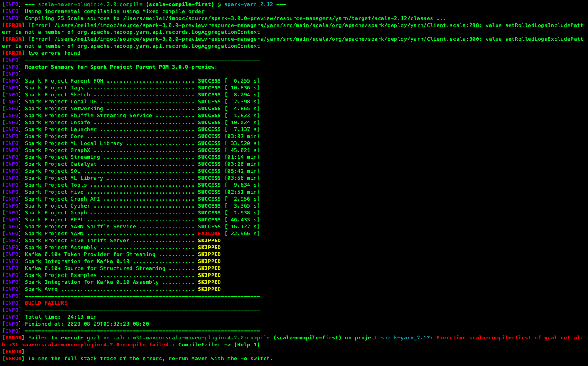This screenshot has width=588, height=366.
Task: Click the red 'BUILD FAILURE' text
Action: pyautogui.click(x=46, y=303)
